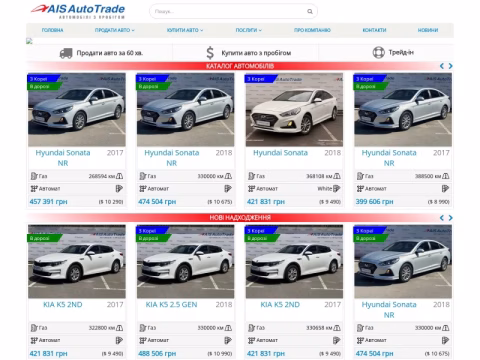Click the dollar sign icon
This screenshot has width=480, height=360.
coord(210,53)
